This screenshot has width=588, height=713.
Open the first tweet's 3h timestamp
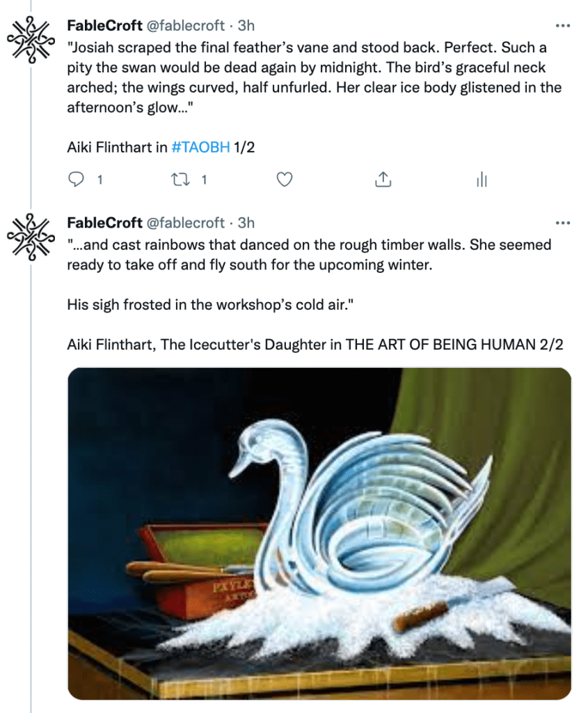pyautogui.click(x=246, y=26)
